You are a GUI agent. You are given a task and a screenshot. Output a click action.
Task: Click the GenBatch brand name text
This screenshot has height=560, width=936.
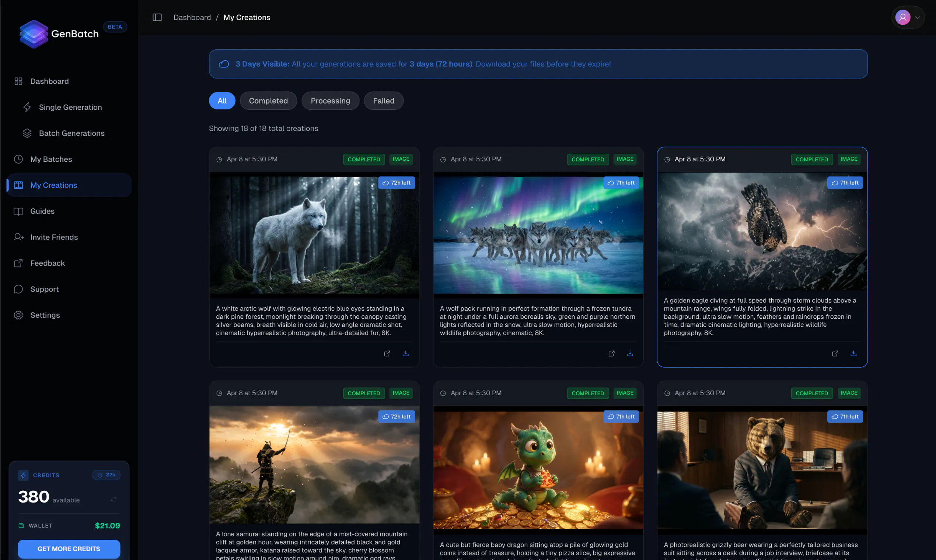[75, 34]
